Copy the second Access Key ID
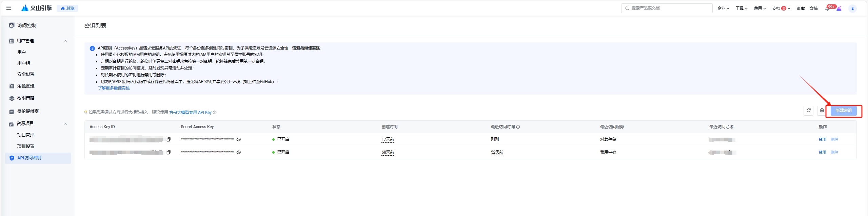868x216 pixels. tap(169, 152)
